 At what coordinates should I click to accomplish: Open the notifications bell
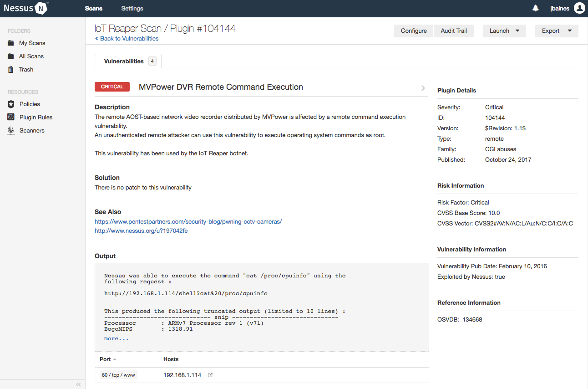(x=536, y=8)
